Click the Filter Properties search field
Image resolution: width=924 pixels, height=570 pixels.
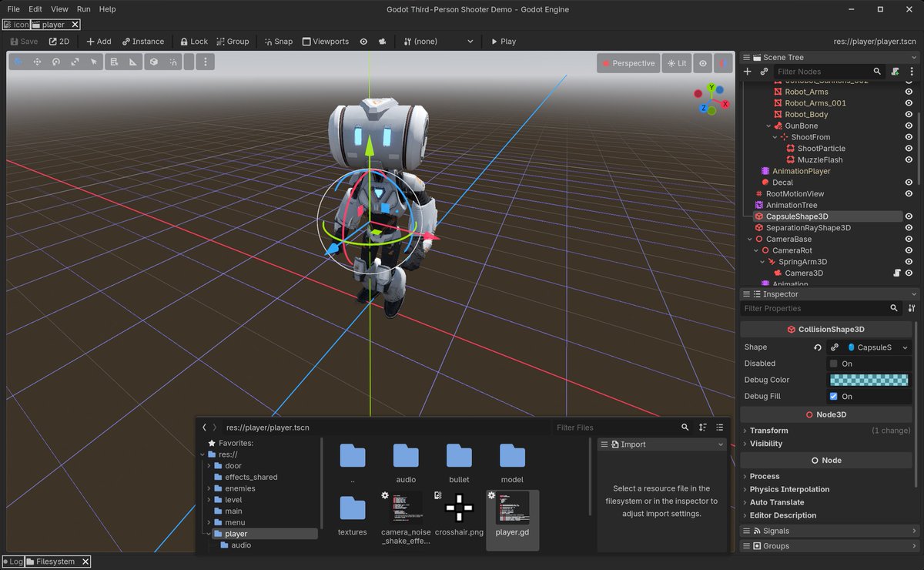821,308
